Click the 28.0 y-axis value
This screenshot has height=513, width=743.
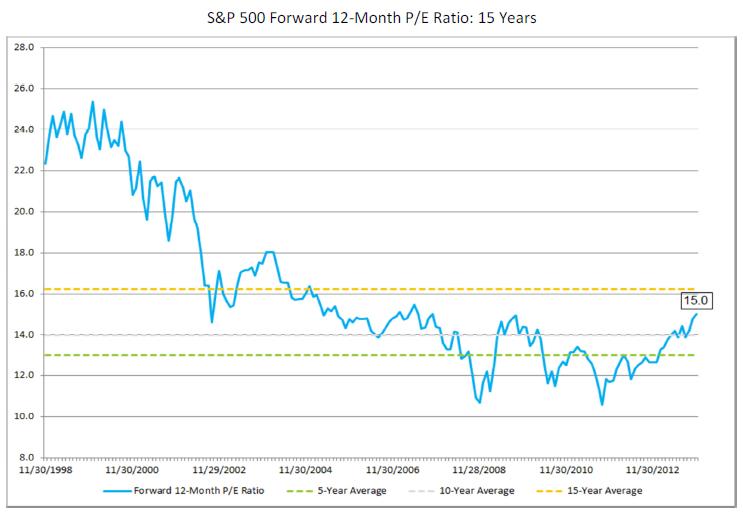point(24,47)
